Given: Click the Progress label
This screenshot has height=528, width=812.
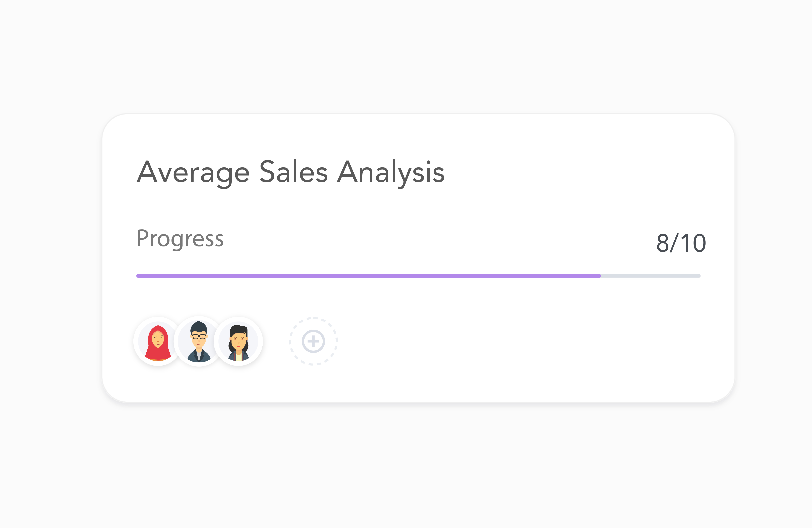Looking at the screenshot, I should point(180,239).
